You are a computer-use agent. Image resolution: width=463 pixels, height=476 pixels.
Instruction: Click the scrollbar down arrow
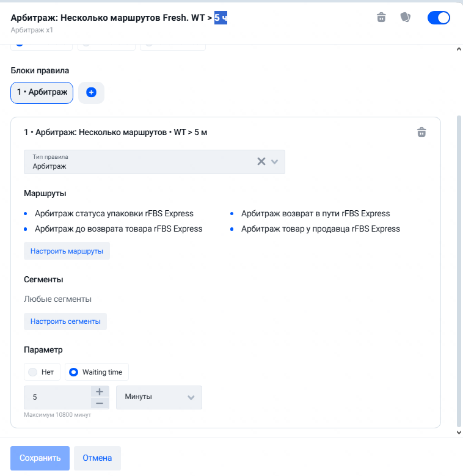[x=459, y=432]
